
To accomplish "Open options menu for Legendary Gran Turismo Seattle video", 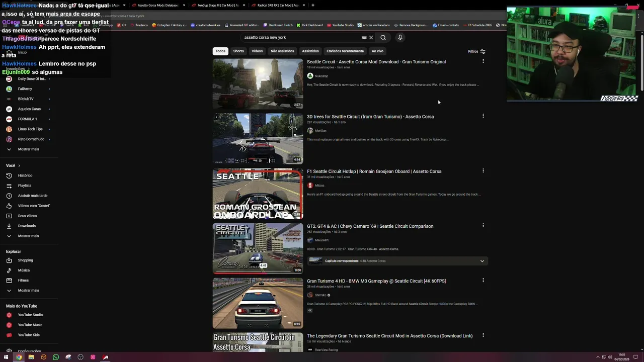I will (483, 335).
